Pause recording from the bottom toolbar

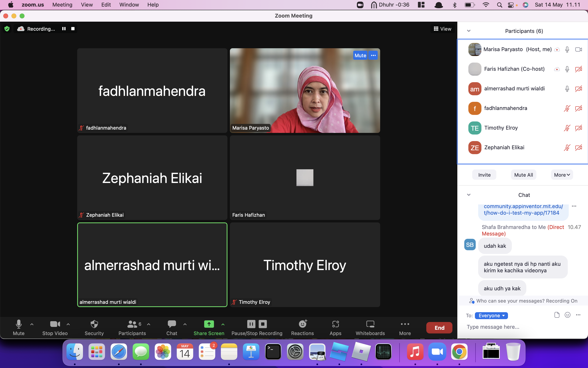251,324
